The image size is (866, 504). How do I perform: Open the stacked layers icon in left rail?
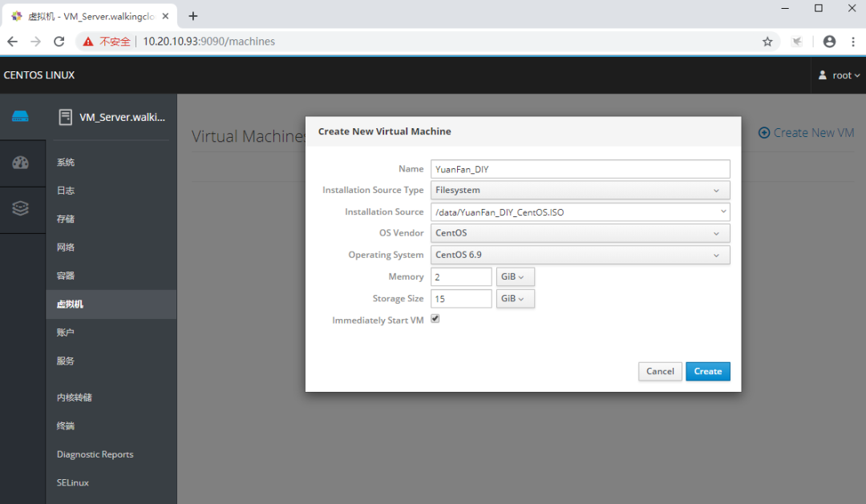(20, 208)
